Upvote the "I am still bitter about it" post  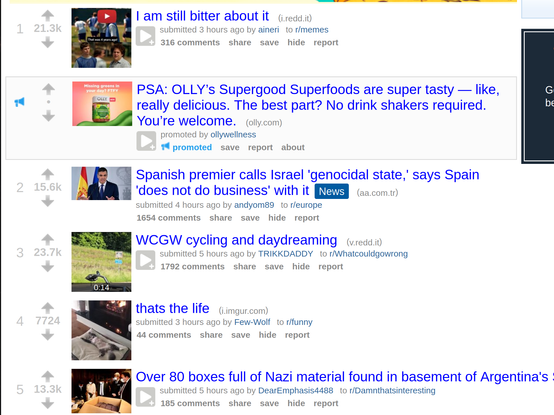point(48,15)
